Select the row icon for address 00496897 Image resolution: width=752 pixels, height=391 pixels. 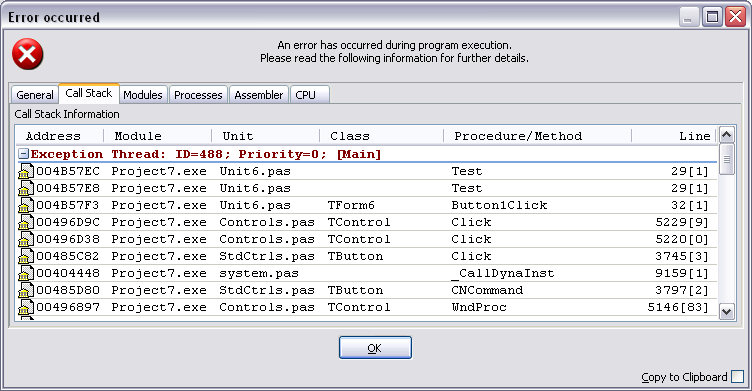(x=26, y=307)
